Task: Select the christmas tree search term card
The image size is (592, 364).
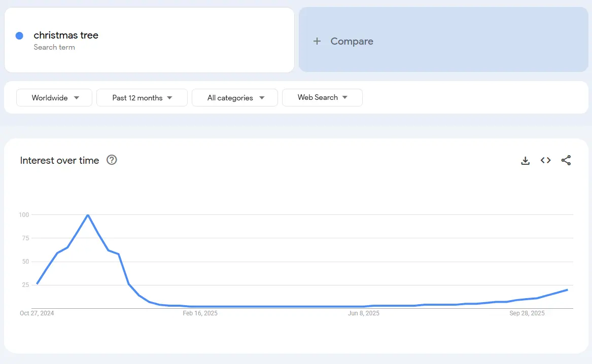Action: (149, 40)
